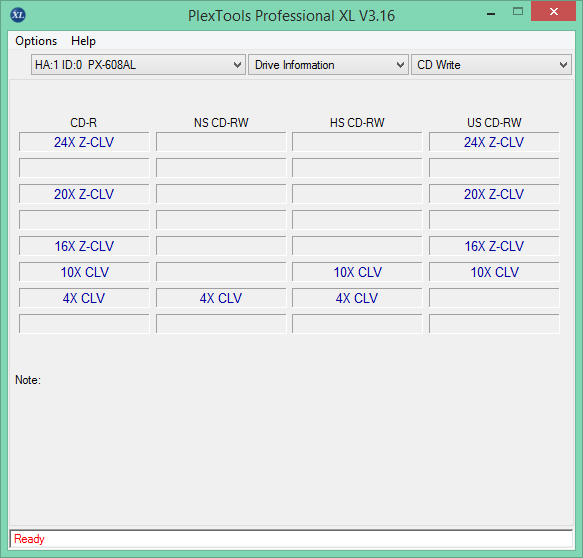Click the CD-R 16X Z-CLV cell
583x558 pixels.
[84, 246]
